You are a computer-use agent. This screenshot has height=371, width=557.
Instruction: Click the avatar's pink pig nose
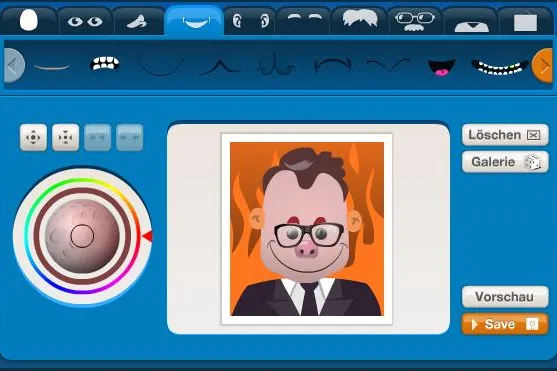coord(307,249)
